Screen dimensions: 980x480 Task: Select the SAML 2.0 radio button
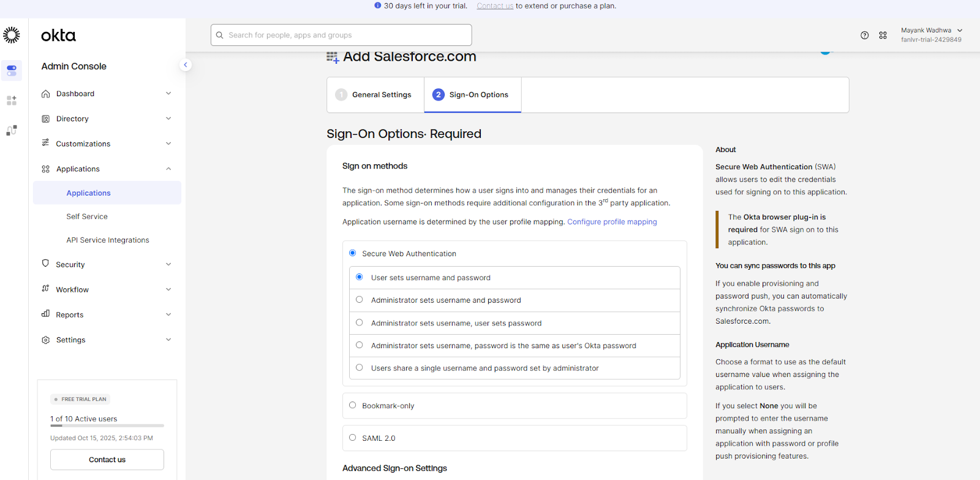(x=352, y=438)
